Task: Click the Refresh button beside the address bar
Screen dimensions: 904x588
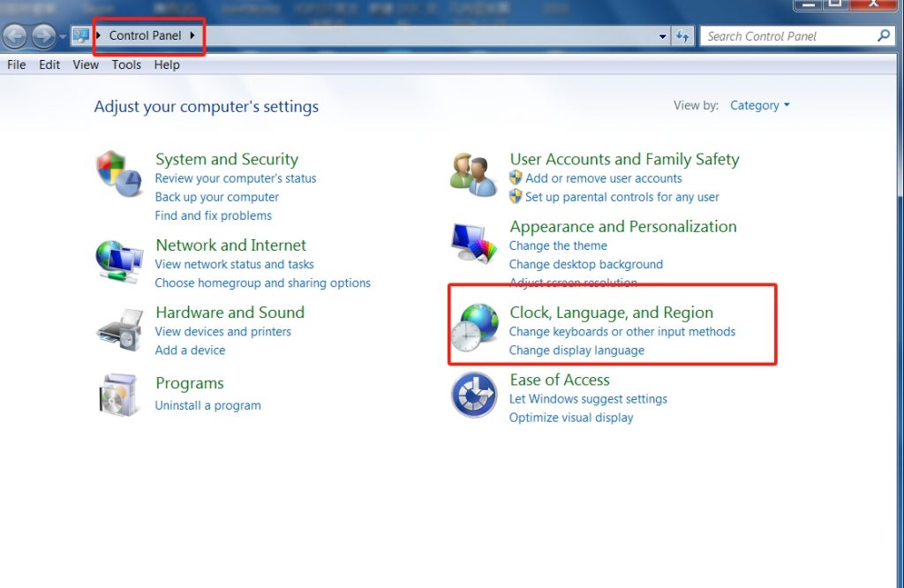Action: [682, 36]
